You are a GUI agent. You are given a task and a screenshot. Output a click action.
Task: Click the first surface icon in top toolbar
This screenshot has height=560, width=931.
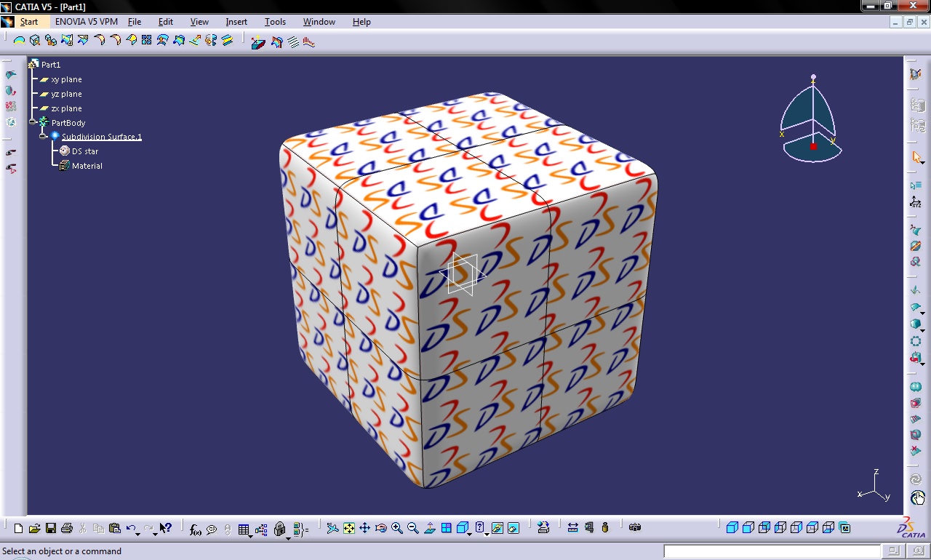pyautogui.click(x=20, y=41)
